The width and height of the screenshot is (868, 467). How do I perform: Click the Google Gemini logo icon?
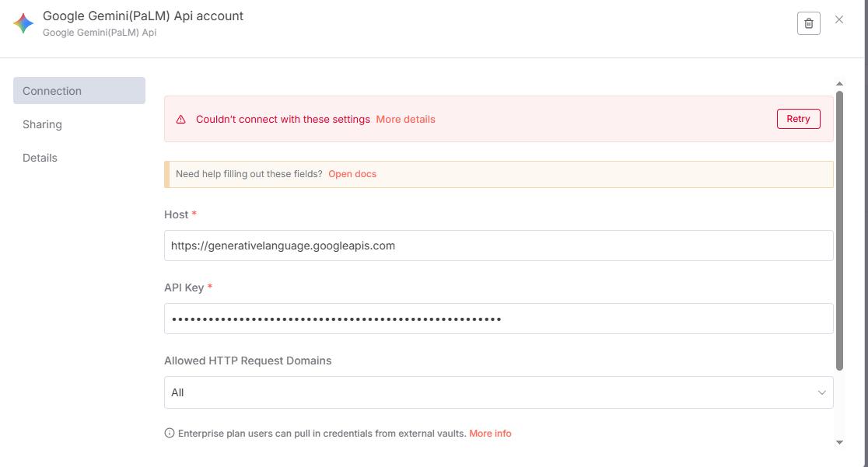pos(23,23)
